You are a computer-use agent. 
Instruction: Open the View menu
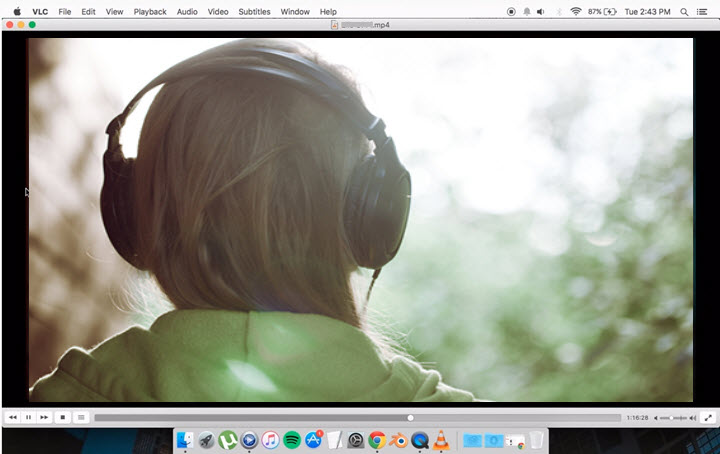[x=114, y=12]
